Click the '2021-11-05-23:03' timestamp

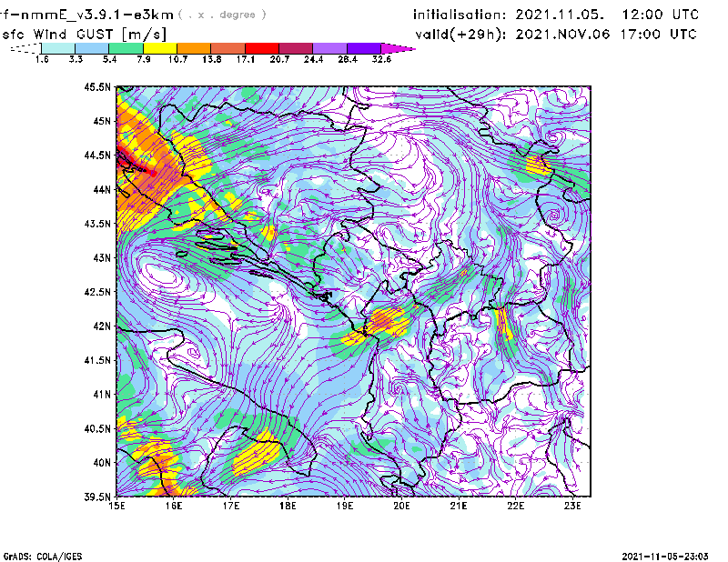(665, 557)
